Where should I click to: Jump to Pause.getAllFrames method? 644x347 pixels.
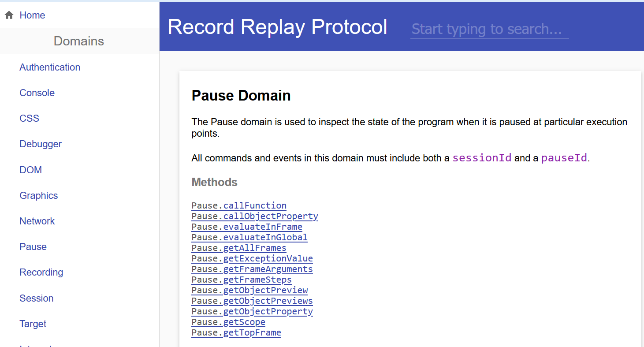click(239, 248)
